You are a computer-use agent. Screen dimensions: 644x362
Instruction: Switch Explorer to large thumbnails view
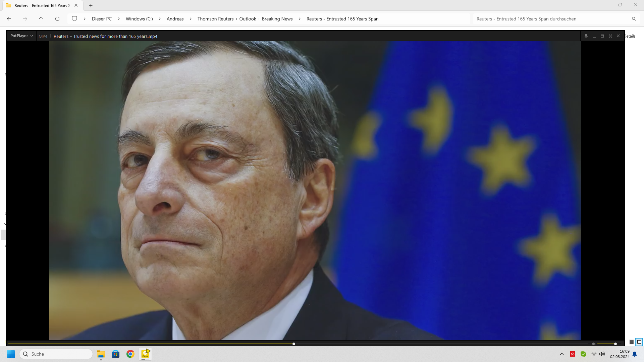[639, 342]
